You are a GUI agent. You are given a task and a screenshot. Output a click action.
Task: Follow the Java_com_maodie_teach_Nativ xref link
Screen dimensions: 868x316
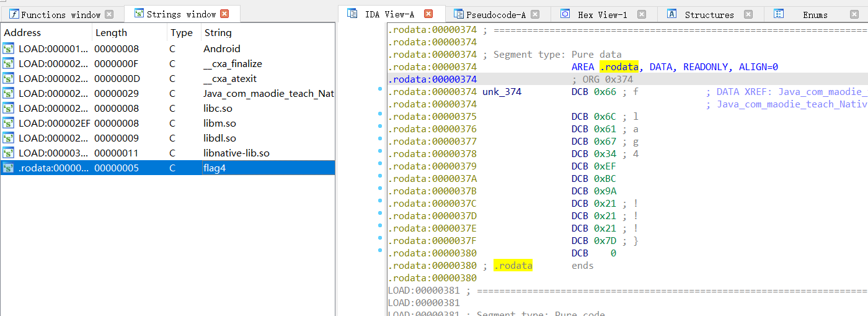(x=792, y=104)
